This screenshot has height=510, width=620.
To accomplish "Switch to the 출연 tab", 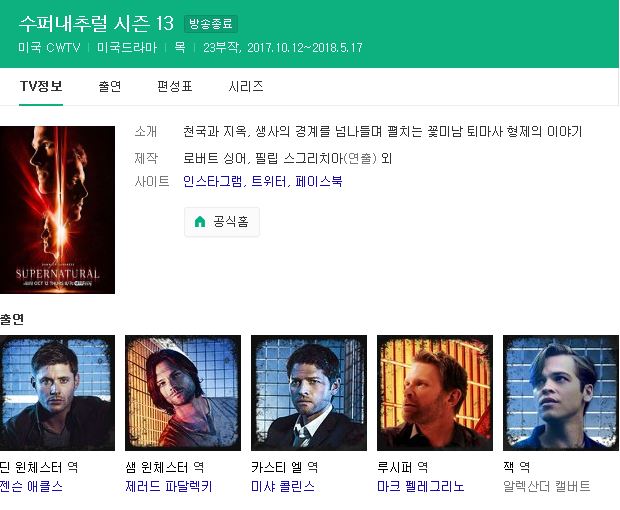I will (x=110, y=86).
